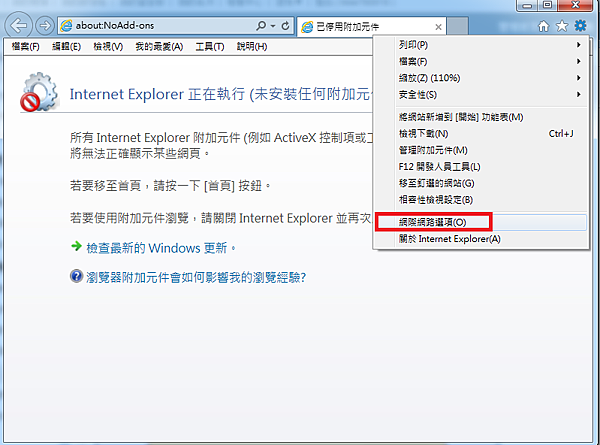The image size is (600, 445).
Task: Open Favorites star icon
Action: pyautogui.click(x=562, y=26)
